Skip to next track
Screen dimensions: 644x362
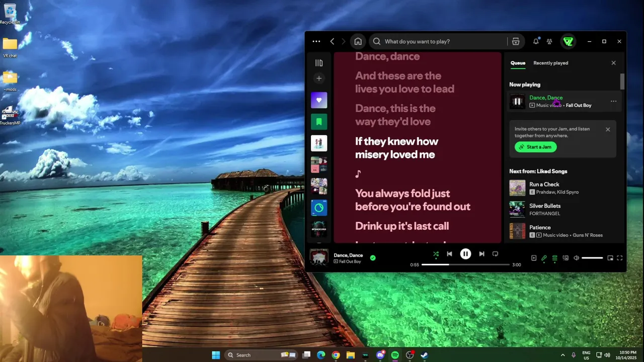click(x=481, y=254)
